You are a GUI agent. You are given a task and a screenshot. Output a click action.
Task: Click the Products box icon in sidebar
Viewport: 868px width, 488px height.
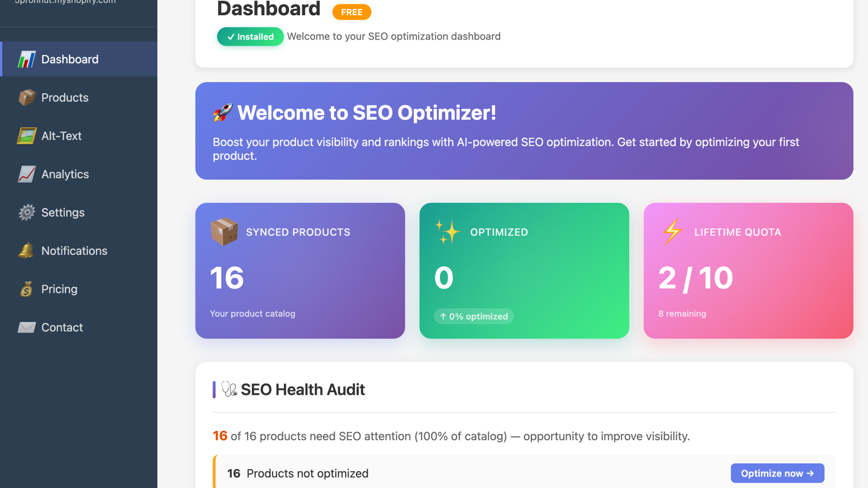click(x=26, y=98)
